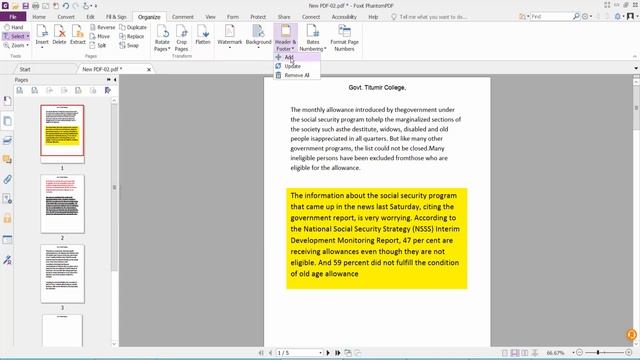The width and height of the screenshot is (640, 360).
Task: Click the Save icon in quick access toolbar
Action: 25,6
